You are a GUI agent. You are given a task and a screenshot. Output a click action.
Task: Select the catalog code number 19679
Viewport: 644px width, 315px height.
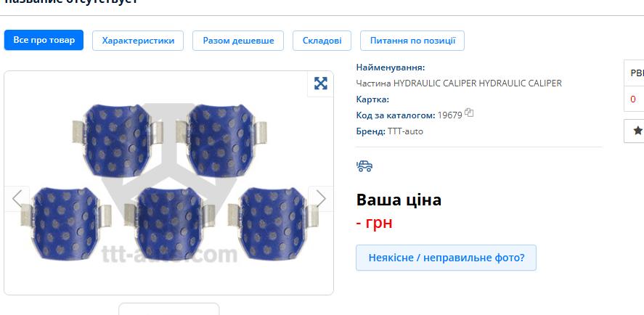[x=449, y=115]
